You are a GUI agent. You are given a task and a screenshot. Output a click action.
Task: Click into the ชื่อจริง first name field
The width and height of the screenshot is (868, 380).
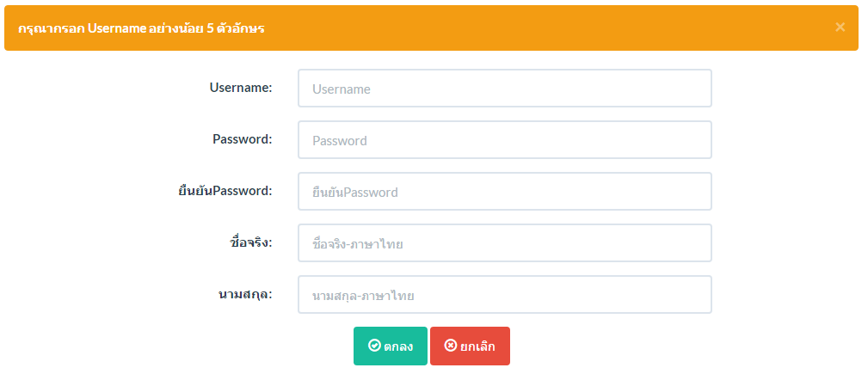504,242
